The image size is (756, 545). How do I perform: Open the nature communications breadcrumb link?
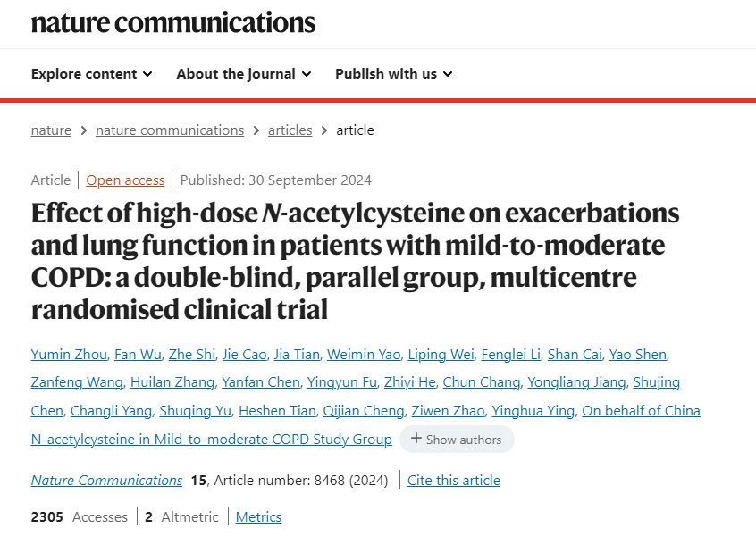[x=170, y=130]
